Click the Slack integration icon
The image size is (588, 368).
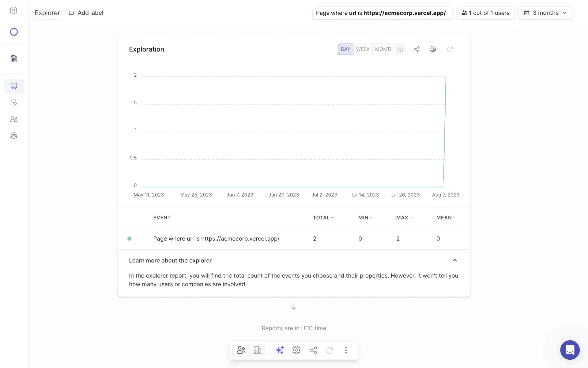click(433, 49)
